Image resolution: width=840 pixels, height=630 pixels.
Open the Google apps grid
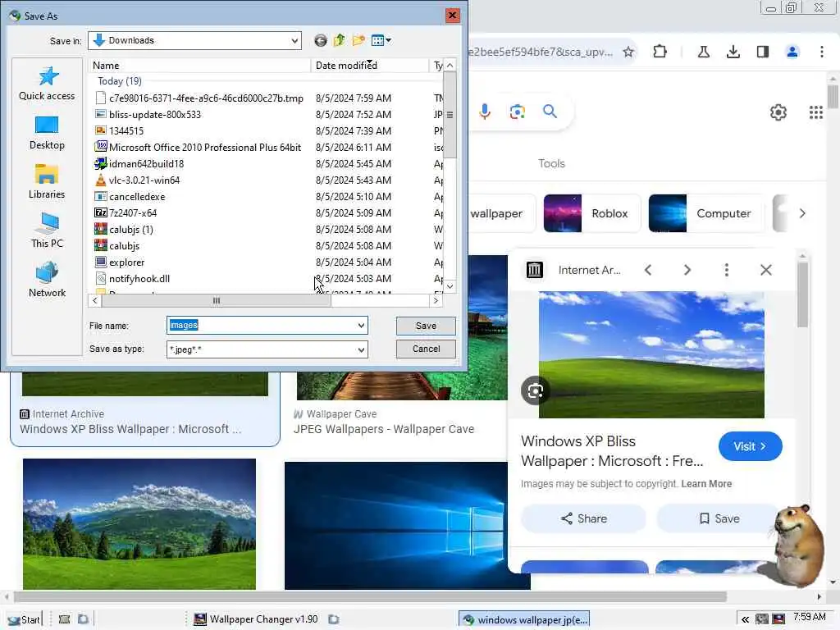(x=816, y=112)
